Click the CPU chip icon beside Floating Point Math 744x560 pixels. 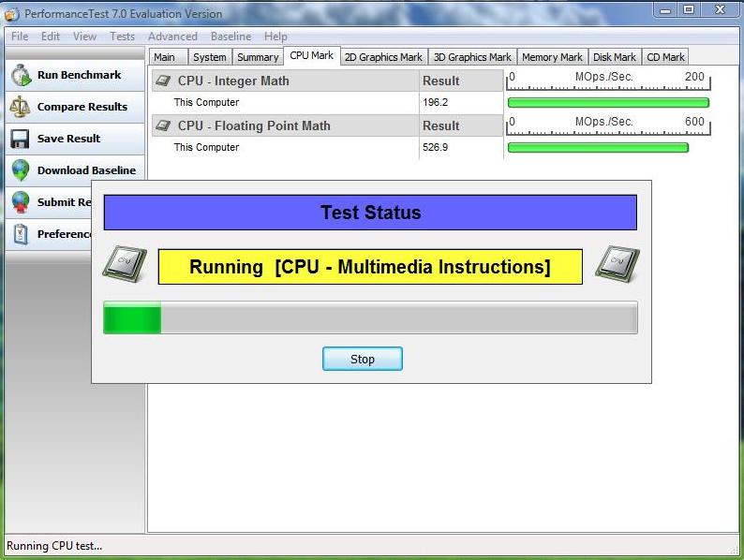(163, 125)
